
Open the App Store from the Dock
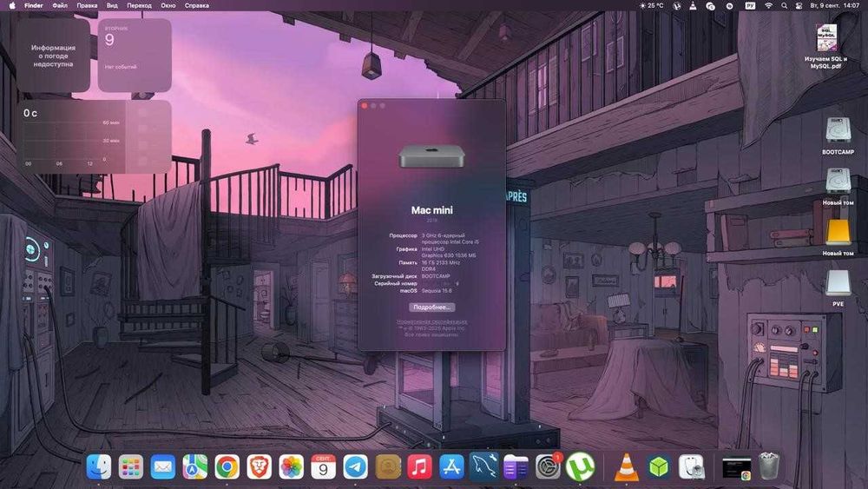coord(451,466)
